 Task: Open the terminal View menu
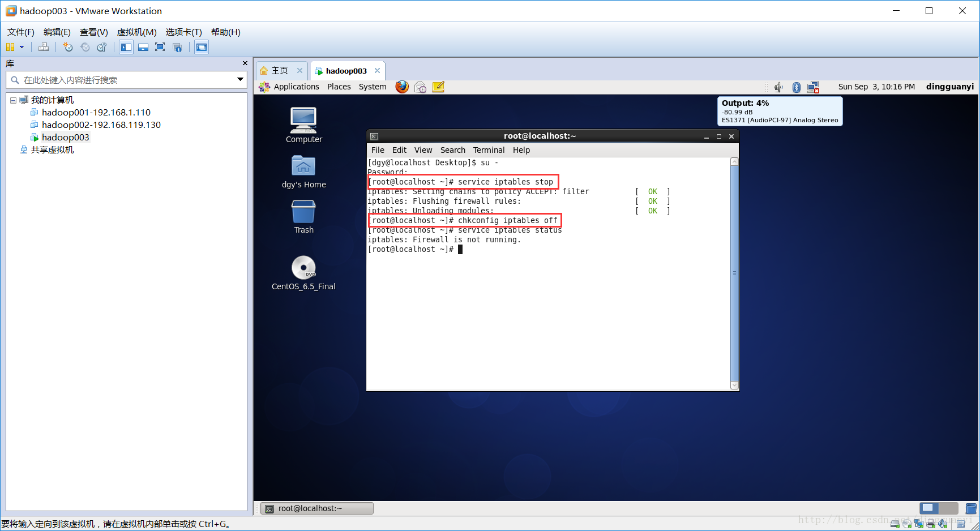coord(423,150)
